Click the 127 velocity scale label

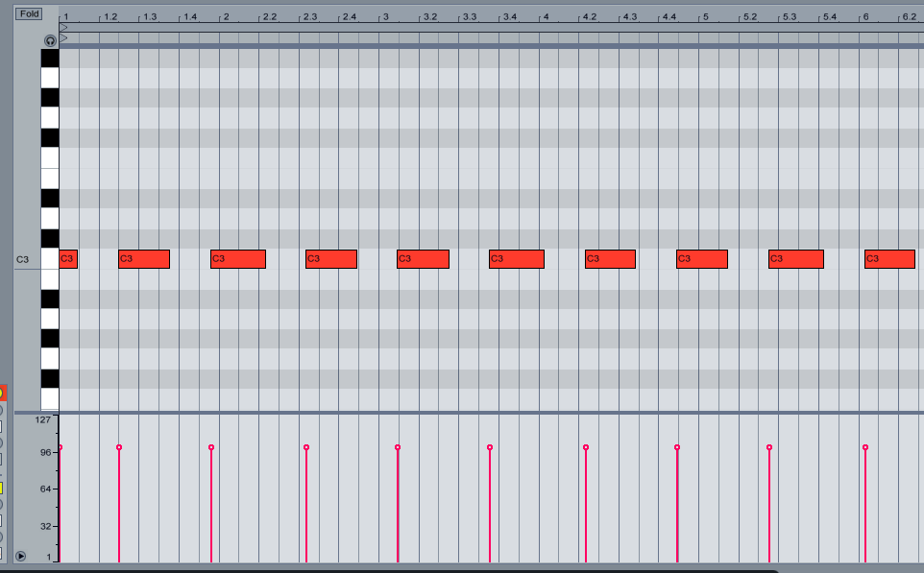(x=42, y=419)
